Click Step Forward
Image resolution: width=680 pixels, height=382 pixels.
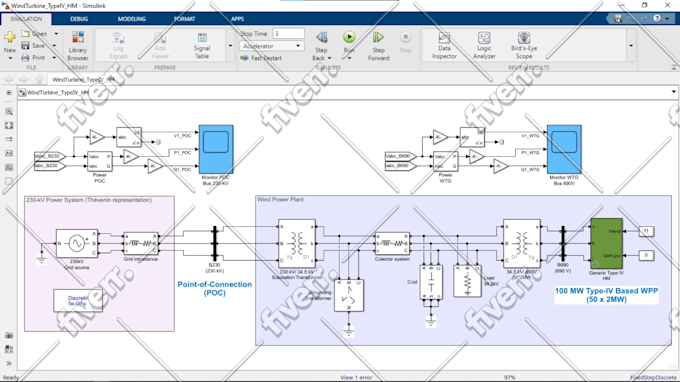pos(379,46)
